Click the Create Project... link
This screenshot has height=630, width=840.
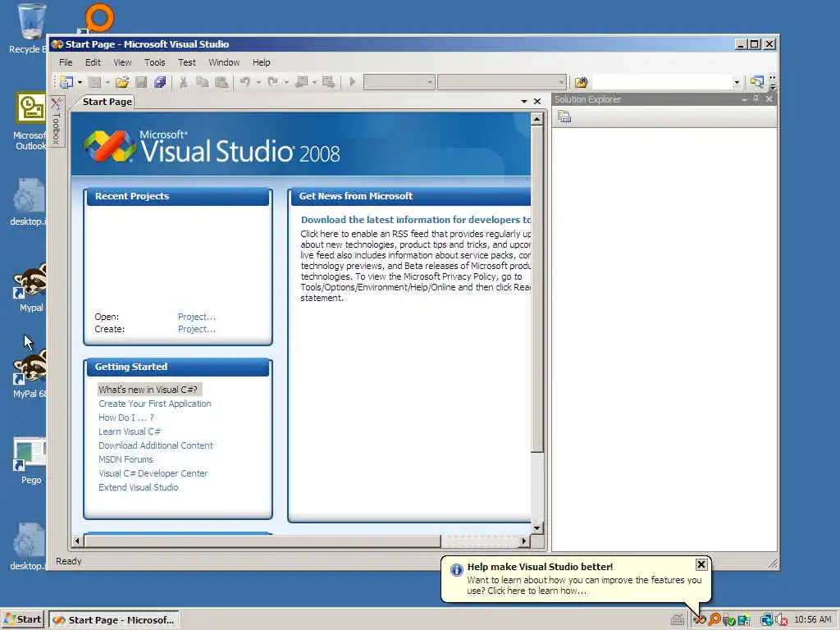click(197, 329)
